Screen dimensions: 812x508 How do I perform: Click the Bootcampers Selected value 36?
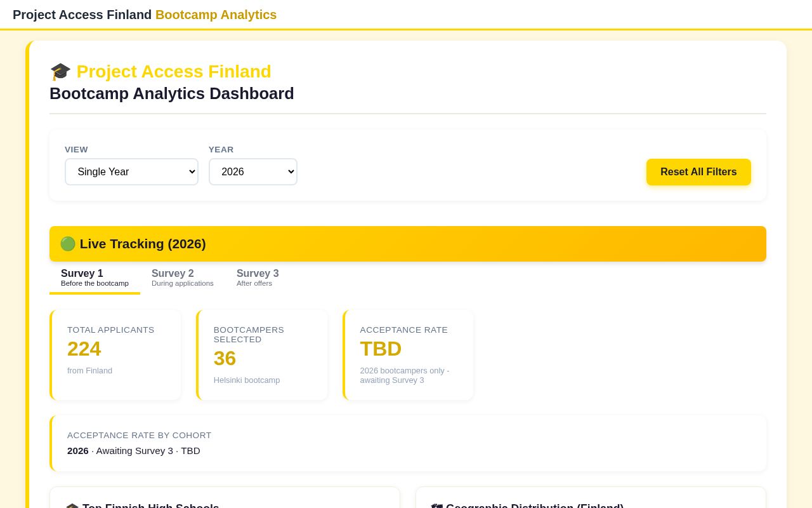tap(225, 358)
